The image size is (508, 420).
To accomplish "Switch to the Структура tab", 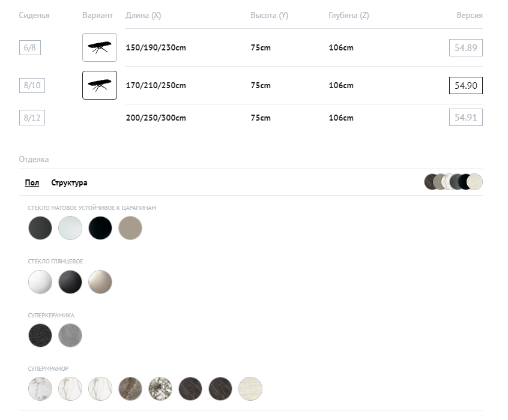I will (x=69, y=183).
